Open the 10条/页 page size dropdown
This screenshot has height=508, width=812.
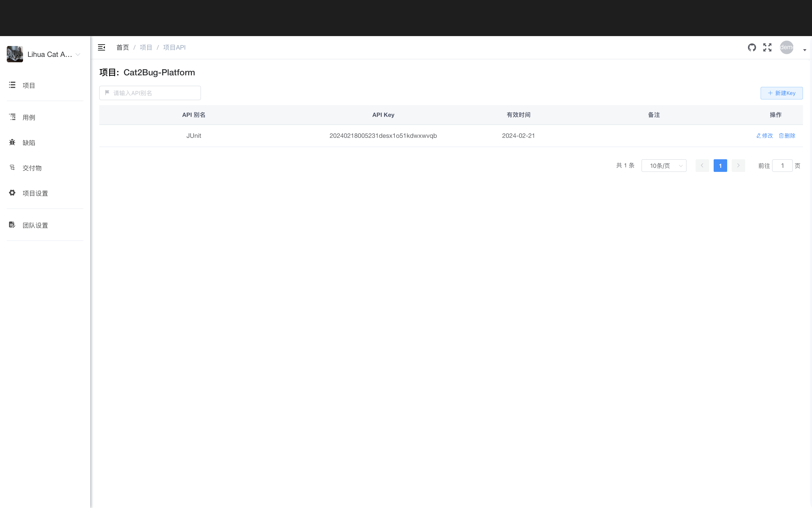point(664,166)
